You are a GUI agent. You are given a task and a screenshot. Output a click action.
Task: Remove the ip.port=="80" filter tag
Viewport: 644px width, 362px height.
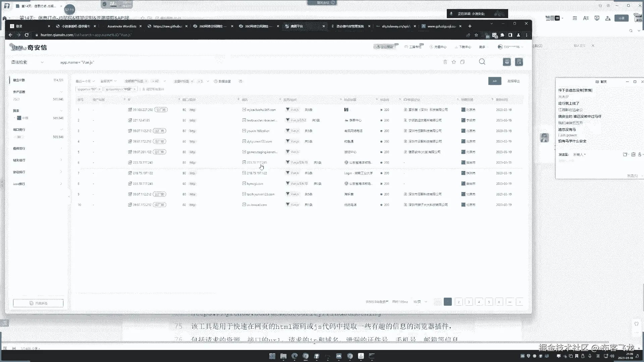pyautogui.click(x=99, y=89)
